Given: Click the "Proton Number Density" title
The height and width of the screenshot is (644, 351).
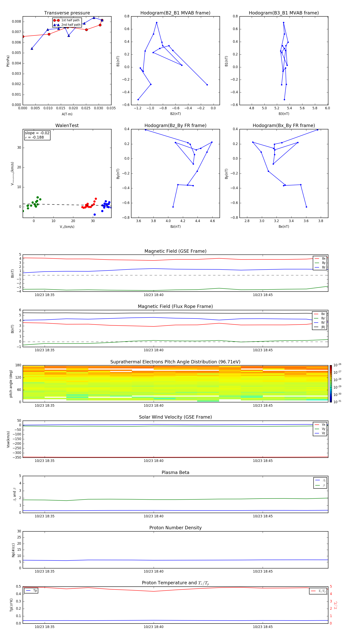Looking at the screenshot, I should 175,528.
